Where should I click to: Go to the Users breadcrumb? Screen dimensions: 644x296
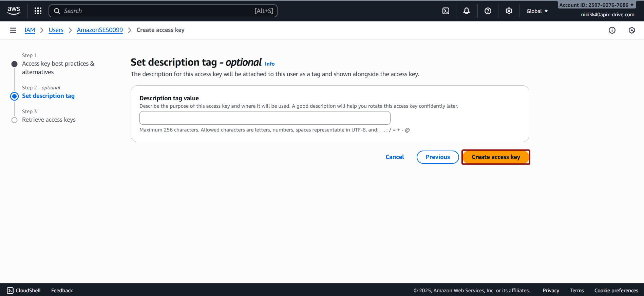pyautogui.click(x=56, y=30)
